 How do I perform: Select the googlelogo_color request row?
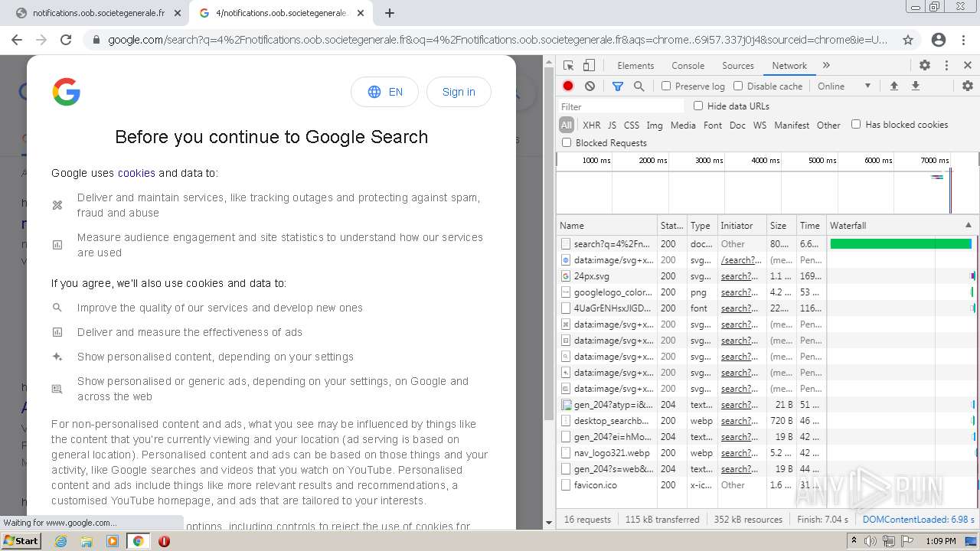767,292
